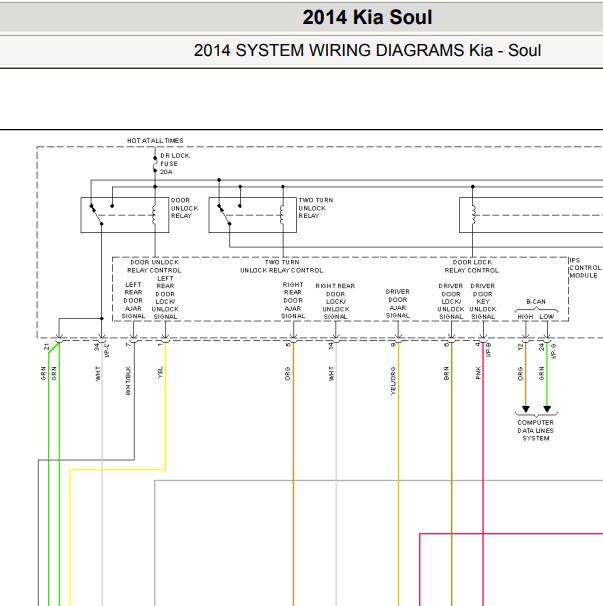This screenshot has height=606, width=603.
Task: Click pin number "24" above the B-CAN GRN wire
Action: tap(542, 347)
